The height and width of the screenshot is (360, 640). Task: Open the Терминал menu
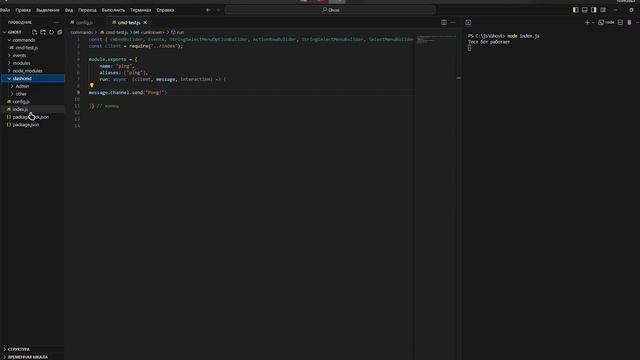coord(140,10)
